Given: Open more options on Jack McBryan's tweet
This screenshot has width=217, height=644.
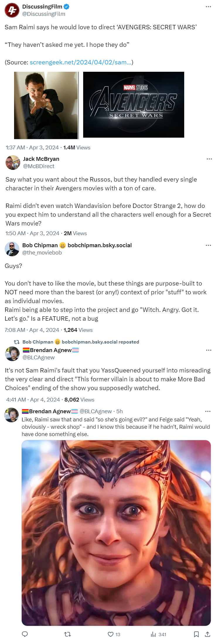Looking at the screenshot, I should tap(209, 159).
